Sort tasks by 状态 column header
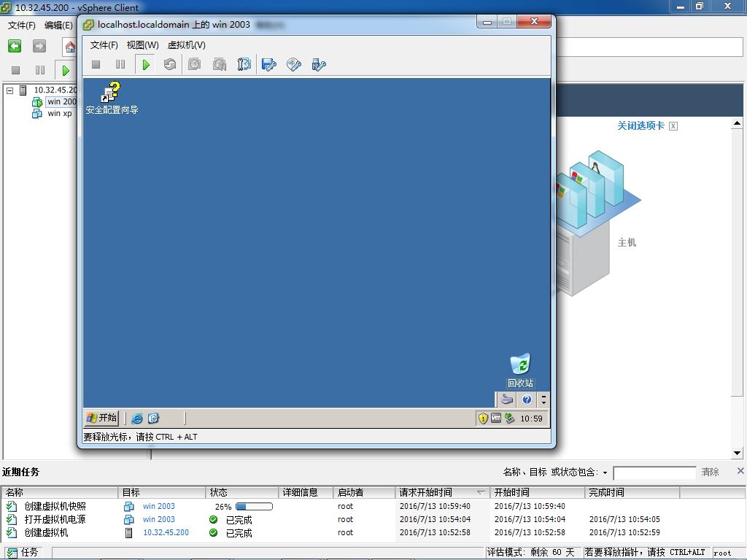Screen dimensions: 747x560 click(242, 492)
